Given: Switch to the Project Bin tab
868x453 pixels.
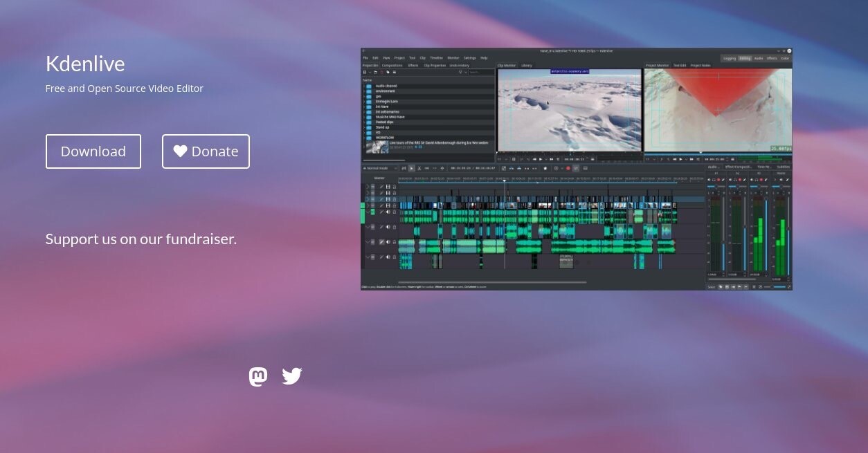Looking at the screenshot, I should pos(370,66).
